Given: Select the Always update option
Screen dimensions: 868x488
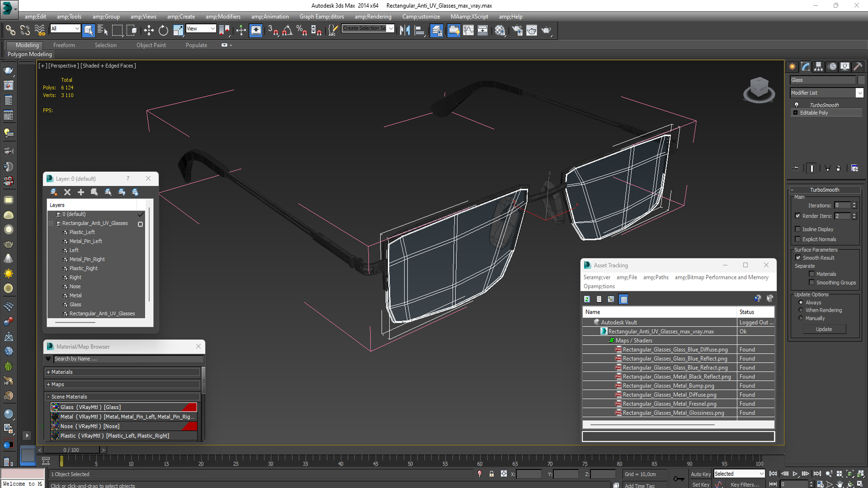Looking at the screenshot, I should [801, 302].
